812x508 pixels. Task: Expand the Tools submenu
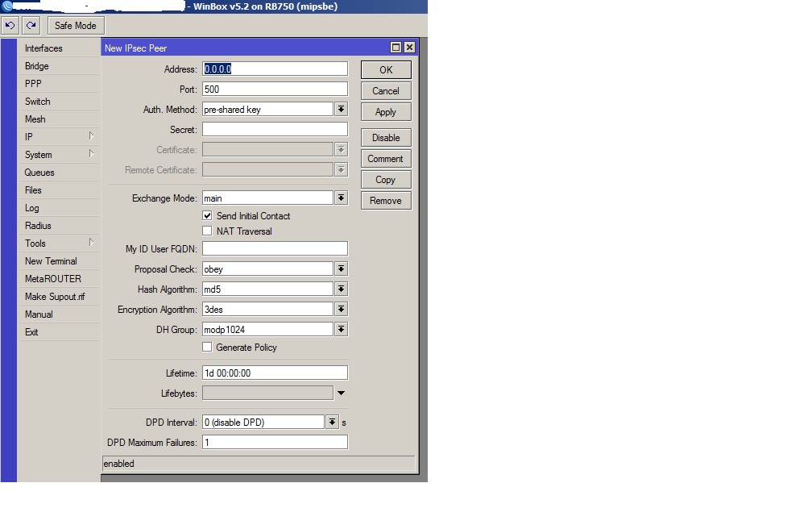point(58,244)
